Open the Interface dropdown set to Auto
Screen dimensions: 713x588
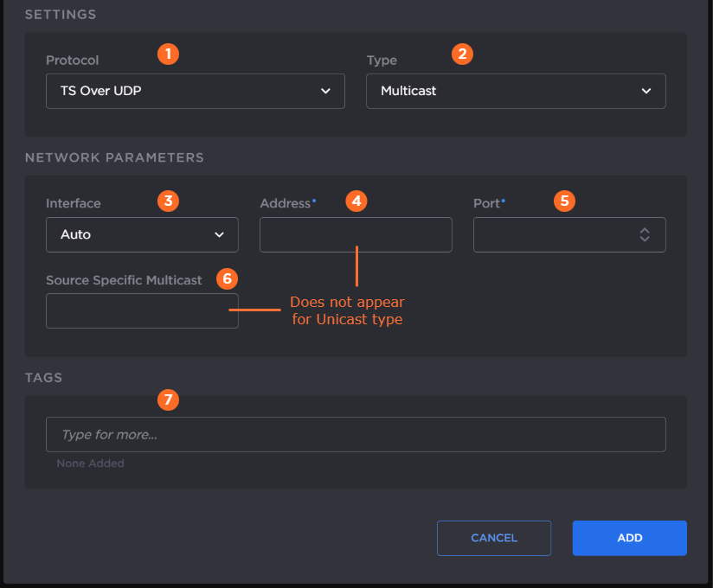(x=142, y=234)
